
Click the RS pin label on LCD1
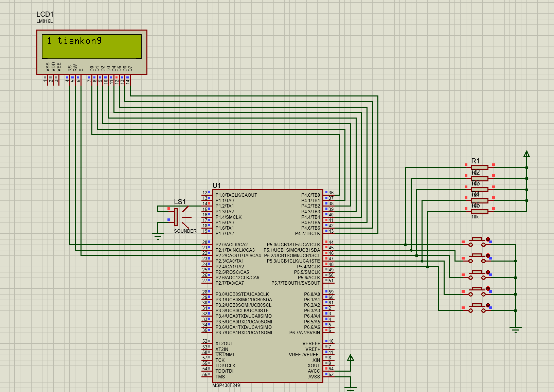pos(70,68)
